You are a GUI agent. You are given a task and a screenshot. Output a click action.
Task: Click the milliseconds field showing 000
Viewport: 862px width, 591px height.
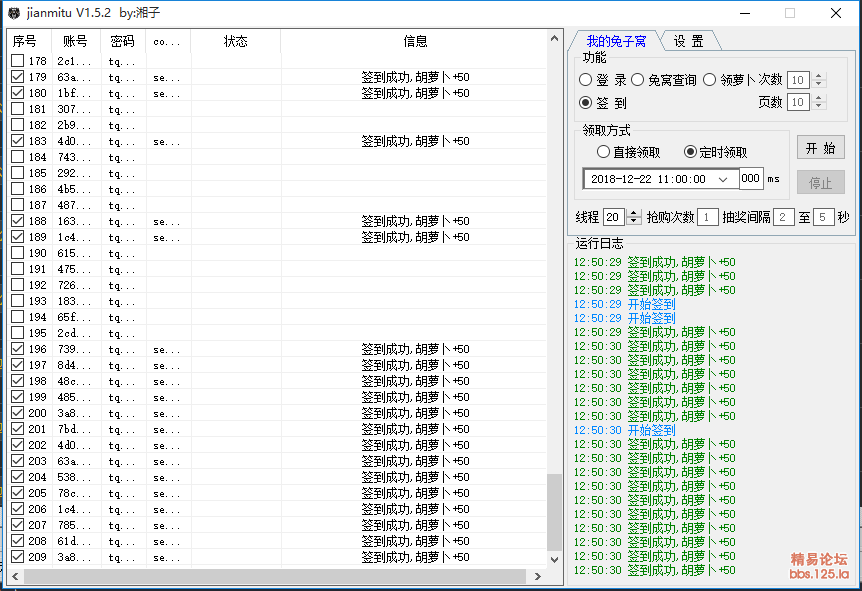click(x=750, y=179)
